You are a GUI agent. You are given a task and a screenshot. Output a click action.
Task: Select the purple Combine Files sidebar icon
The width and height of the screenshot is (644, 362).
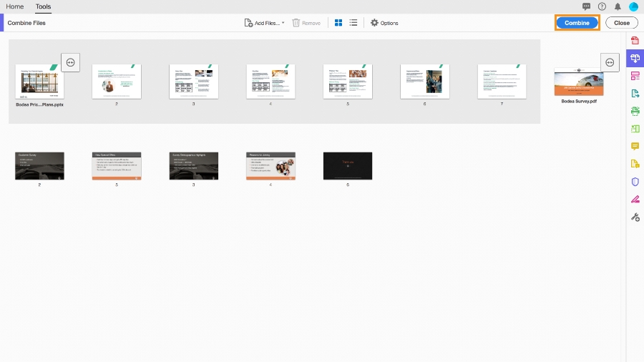(x=635, y=58)
